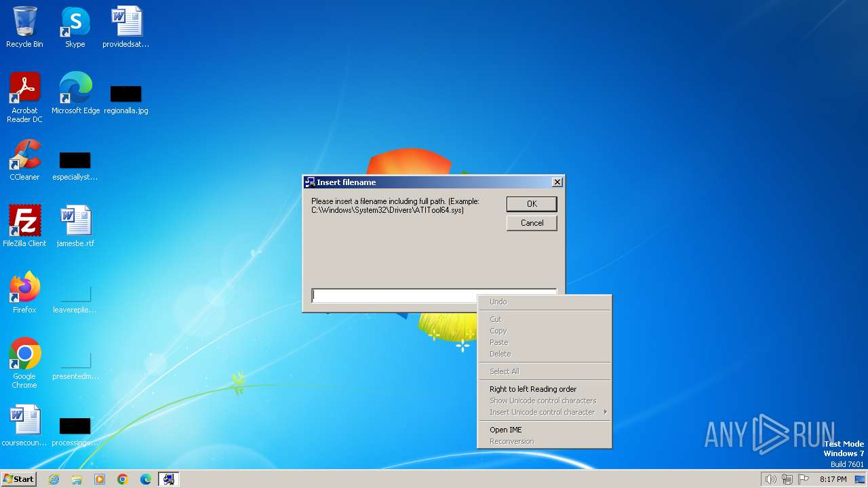Viewport: 868px width, 488px height.
Task: Open Chrome from the taskbar
Action: [123, 479]
